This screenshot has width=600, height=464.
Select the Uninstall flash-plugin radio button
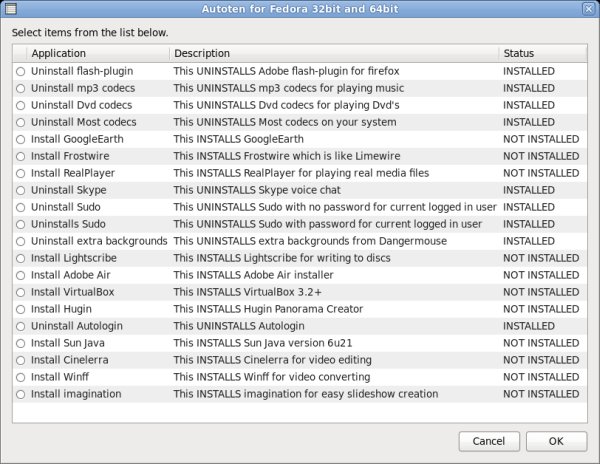(x=20, y=71)
